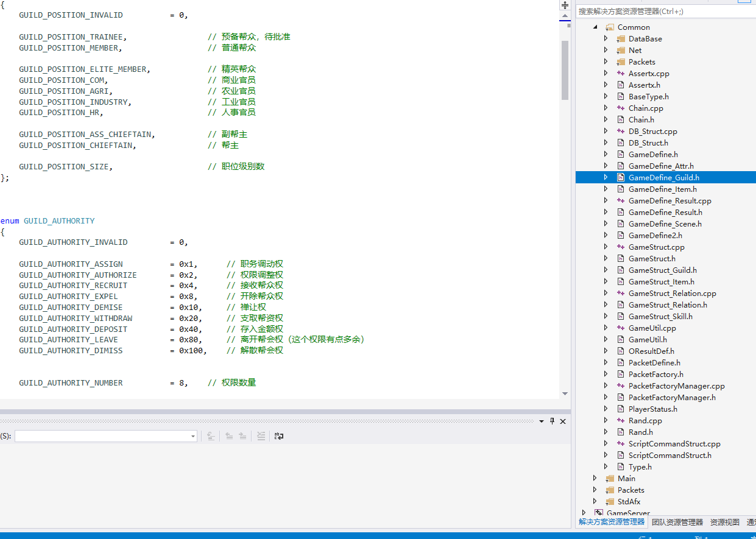The height and width of the screenshot is (539, 756).
Task: Click the DataBase folder icon
Action: click(621, 39)
